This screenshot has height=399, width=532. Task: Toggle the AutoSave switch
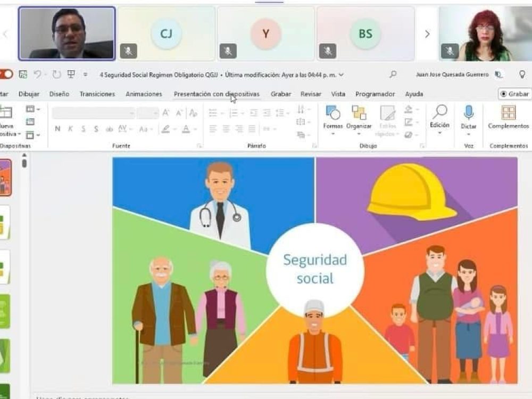6,74
